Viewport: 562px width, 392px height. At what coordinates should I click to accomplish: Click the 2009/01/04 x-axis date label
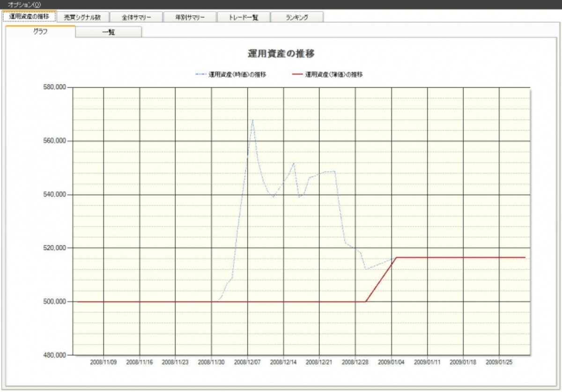coord(392,362)
